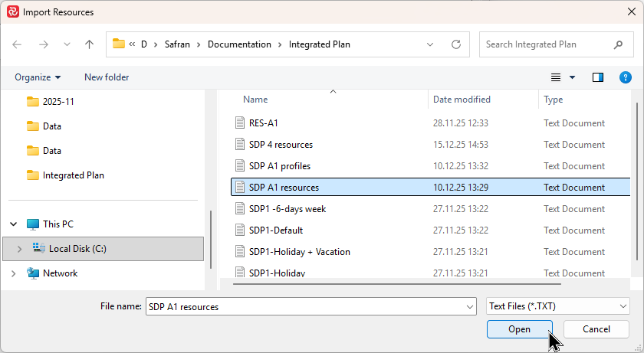Sort by the Type column header

[554, 100]
